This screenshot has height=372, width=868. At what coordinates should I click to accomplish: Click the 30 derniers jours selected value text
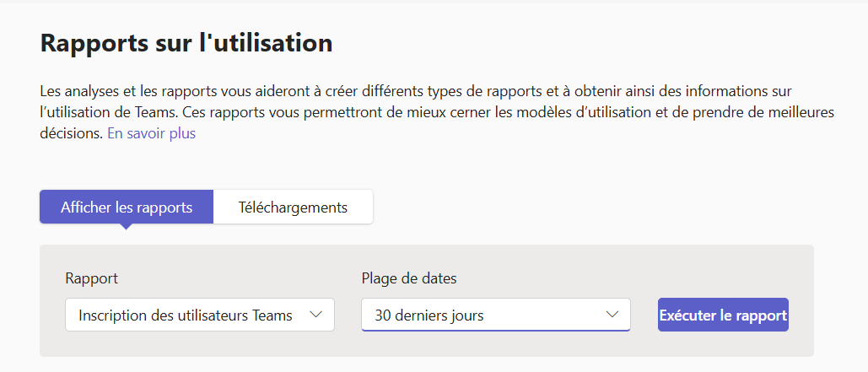429,315
